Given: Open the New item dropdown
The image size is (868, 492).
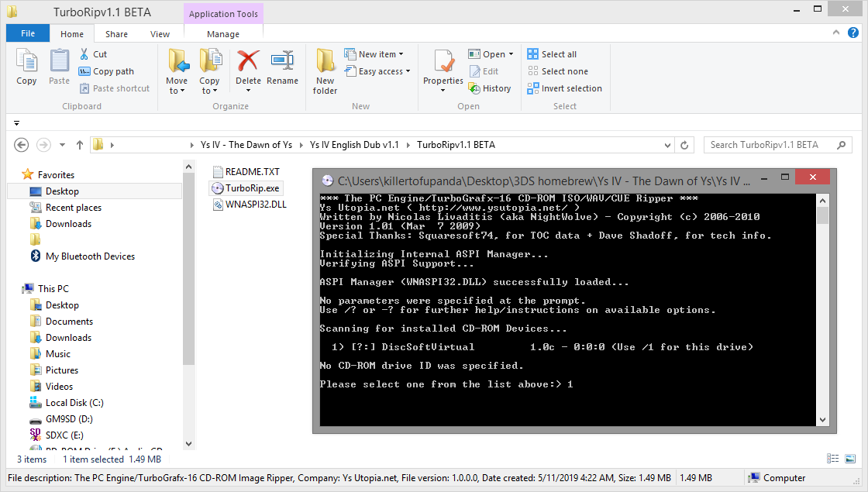Looking at the screenshot, I should tap(374, 54).
